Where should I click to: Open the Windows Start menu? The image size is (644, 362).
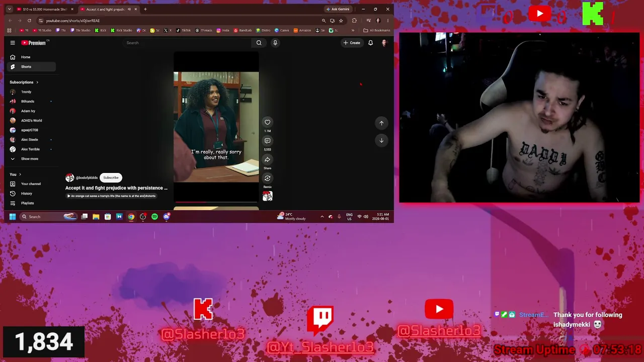pyautogui.click(x=13, y=217)
